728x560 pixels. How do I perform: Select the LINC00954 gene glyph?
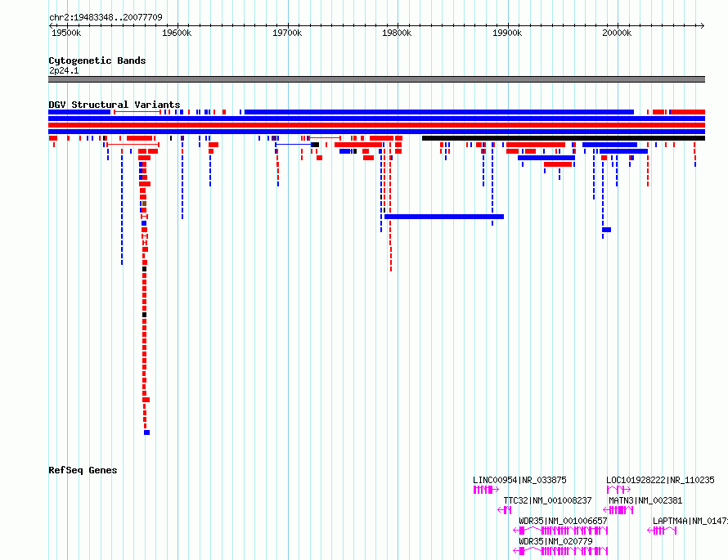pos(486,490)
